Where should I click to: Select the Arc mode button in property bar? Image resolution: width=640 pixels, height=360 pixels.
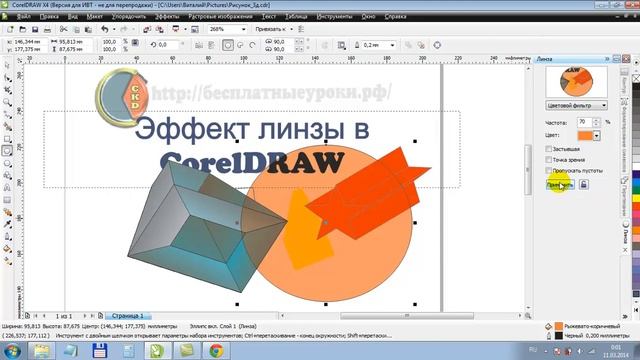pos(252,45)
